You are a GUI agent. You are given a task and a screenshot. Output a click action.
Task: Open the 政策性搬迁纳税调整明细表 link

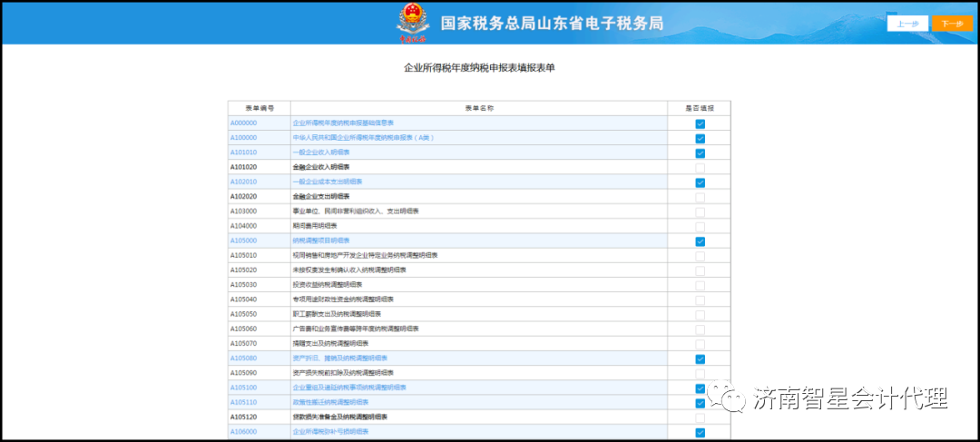point(330,402)
